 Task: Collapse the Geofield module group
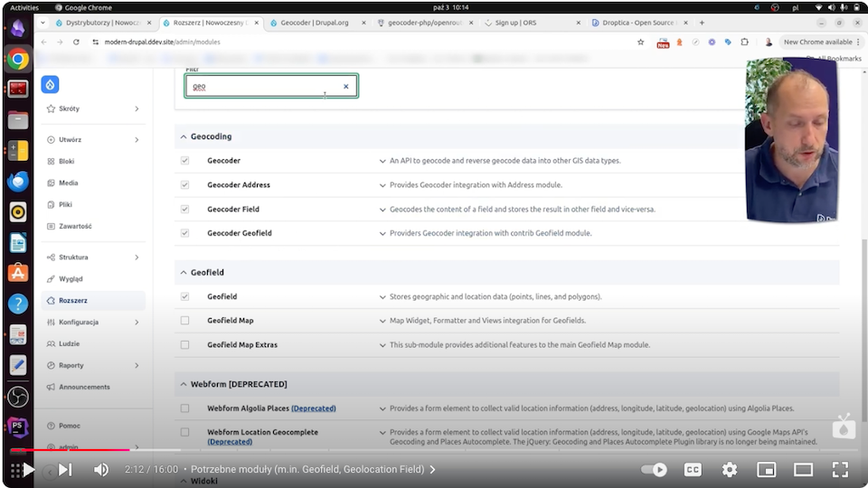coord(184,272)
